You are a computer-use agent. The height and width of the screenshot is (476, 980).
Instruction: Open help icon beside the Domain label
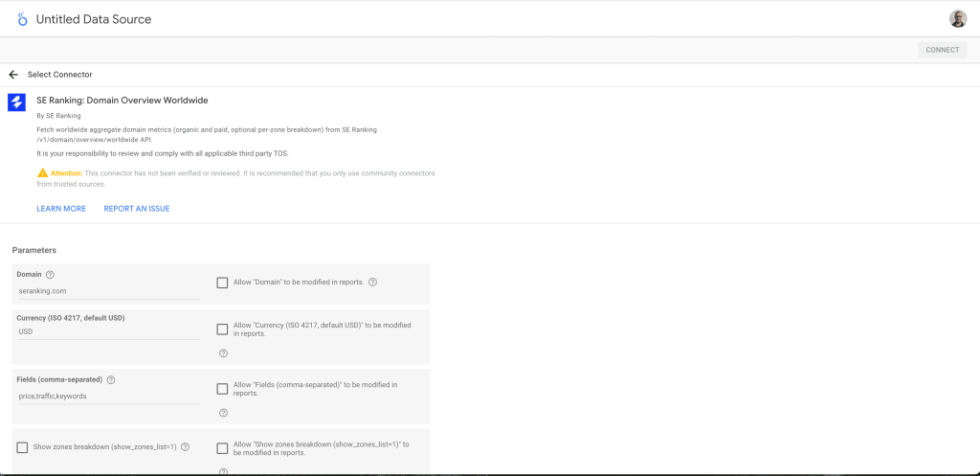[x=50, y=275]
